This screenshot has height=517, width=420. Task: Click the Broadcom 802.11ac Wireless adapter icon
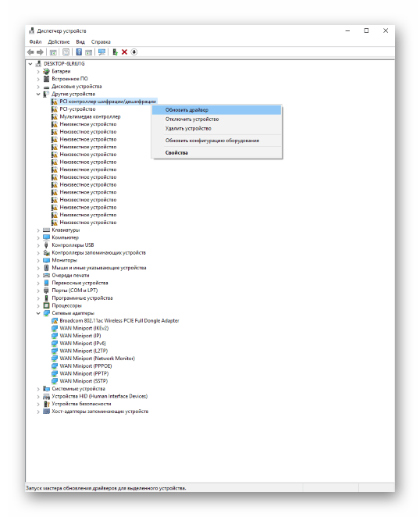tap(55, 320)
